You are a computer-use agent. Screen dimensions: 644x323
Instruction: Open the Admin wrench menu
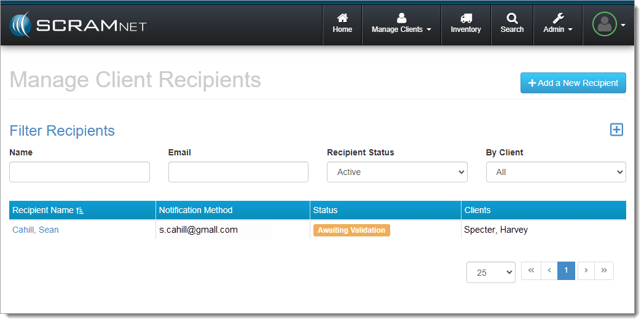tap(557, 24)
